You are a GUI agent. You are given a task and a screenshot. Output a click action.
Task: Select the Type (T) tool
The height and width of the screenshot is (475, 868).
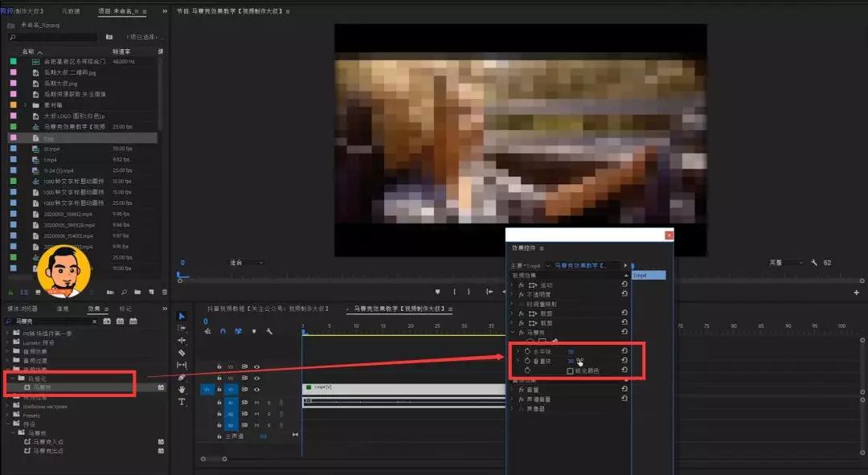[182, 401]
